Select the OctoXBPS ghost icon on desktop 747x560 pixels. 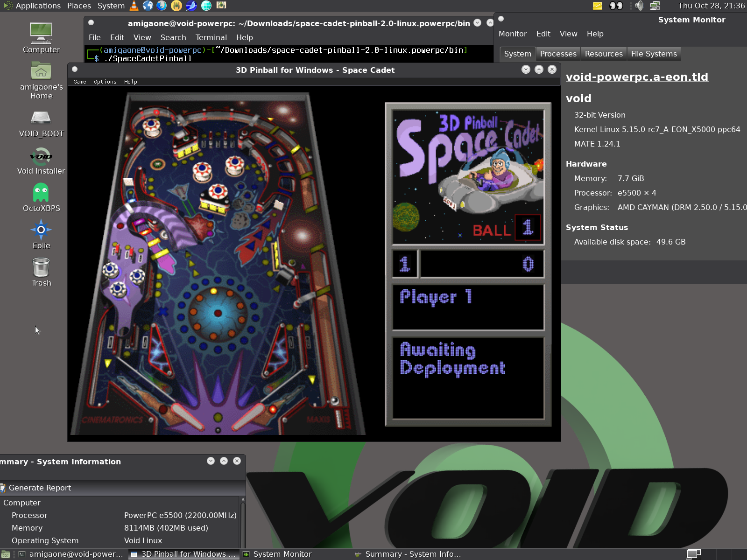click(x=41, y=197)
